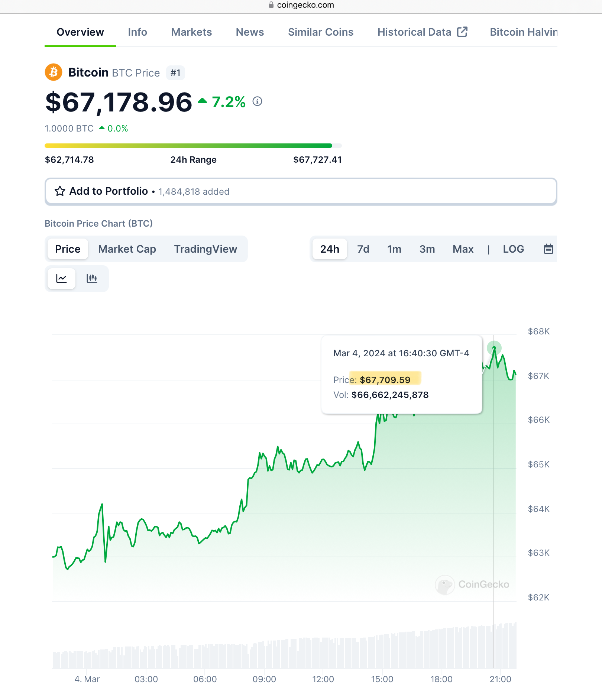Click the highlighted point on price chart
Image resolution: width=602 pixels, height=700 pixels.
(494, 348)
